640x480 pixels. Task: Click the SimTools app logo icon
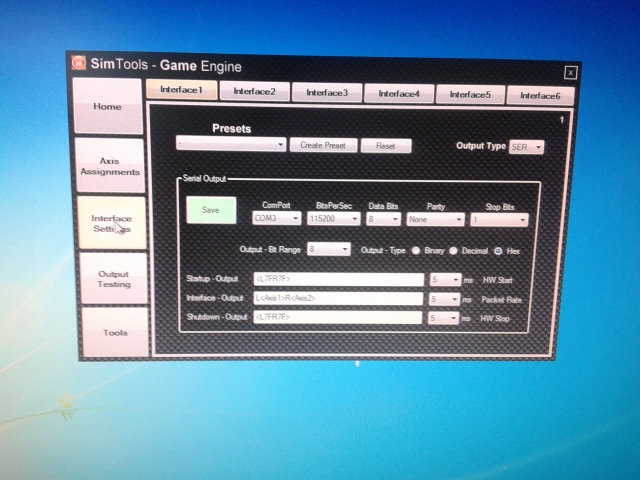79,63
